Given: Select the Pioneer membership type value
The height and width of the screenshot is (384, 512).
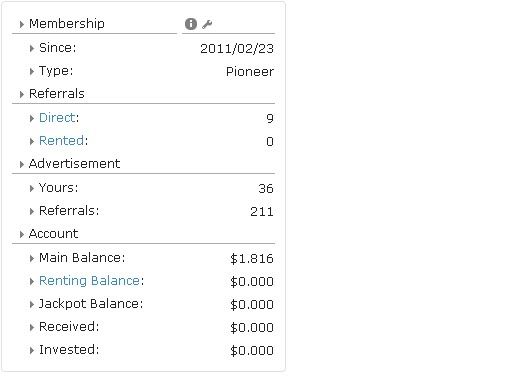Looking at the screenshot, I should coord(250,72).
